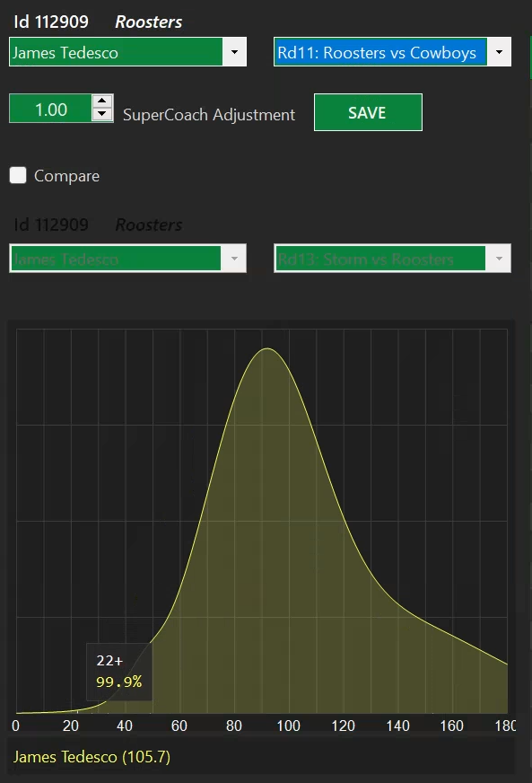Image resolution: width=532 pixels, height=783 pixels.
Task: Click the SAVE button
Action: coord(368,112)
